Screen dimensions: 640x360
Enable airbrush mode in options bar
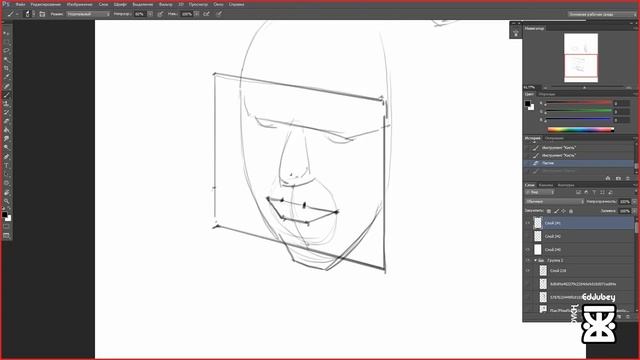tap(207, 14)
